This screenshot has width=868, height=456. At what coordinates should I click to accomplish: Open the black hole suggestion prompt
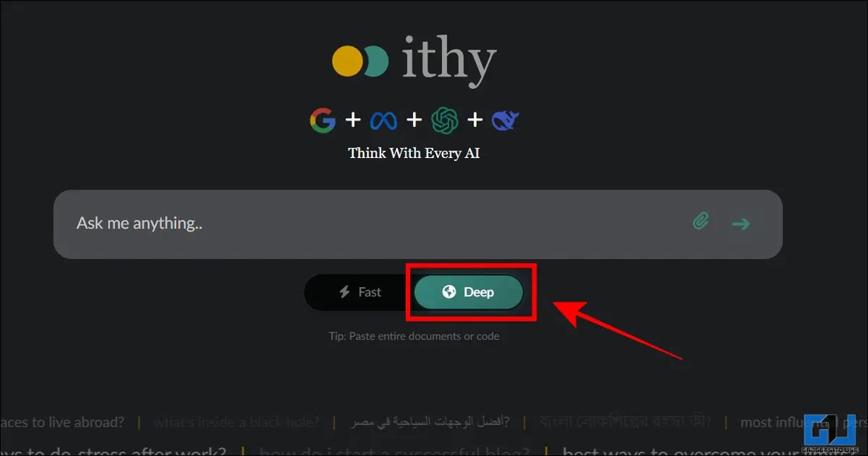click(237, 423)
